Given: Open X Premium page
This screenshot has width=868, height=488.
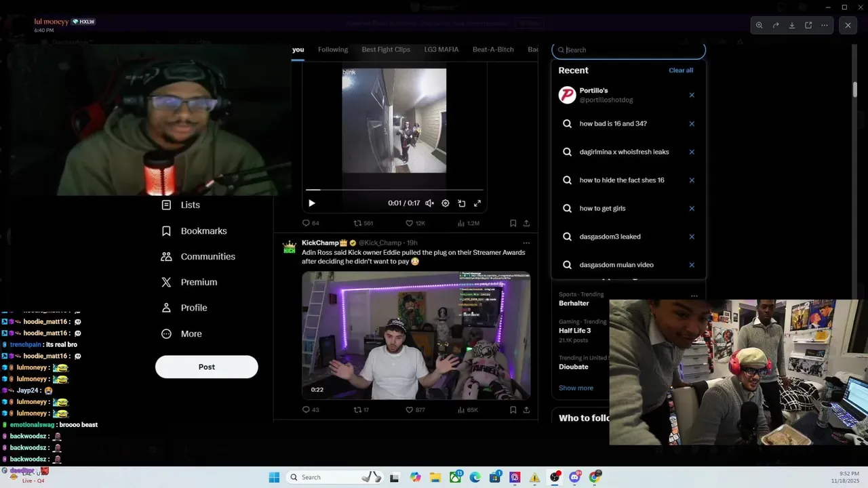Looking at the screenshot, I should 189,282.
